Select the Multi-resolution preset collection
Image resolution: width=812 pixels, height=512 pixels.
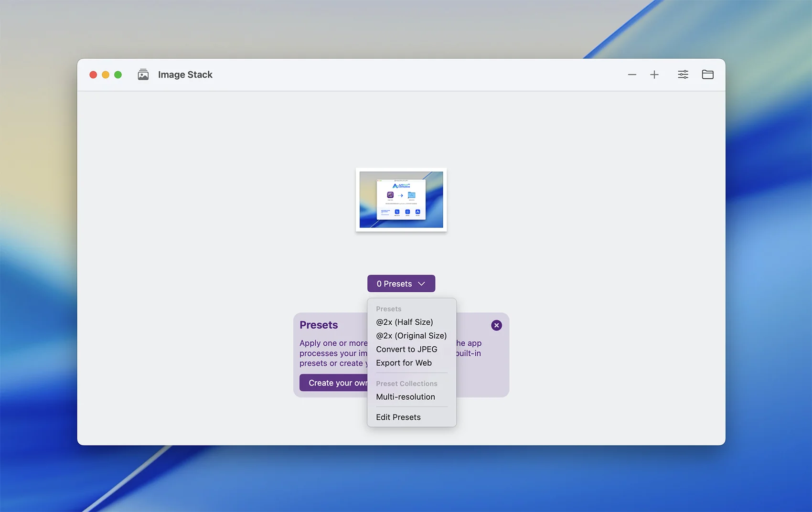(x=406, y=397)
